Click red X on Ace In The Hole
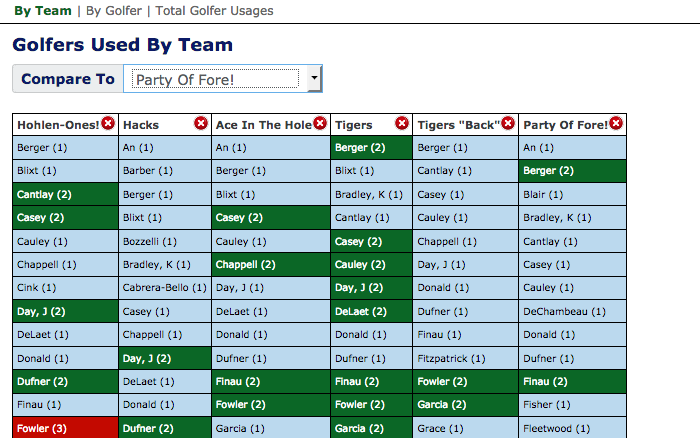Image resolution: width=700 pixels, height=438 pixels. (x=320, y=124)
